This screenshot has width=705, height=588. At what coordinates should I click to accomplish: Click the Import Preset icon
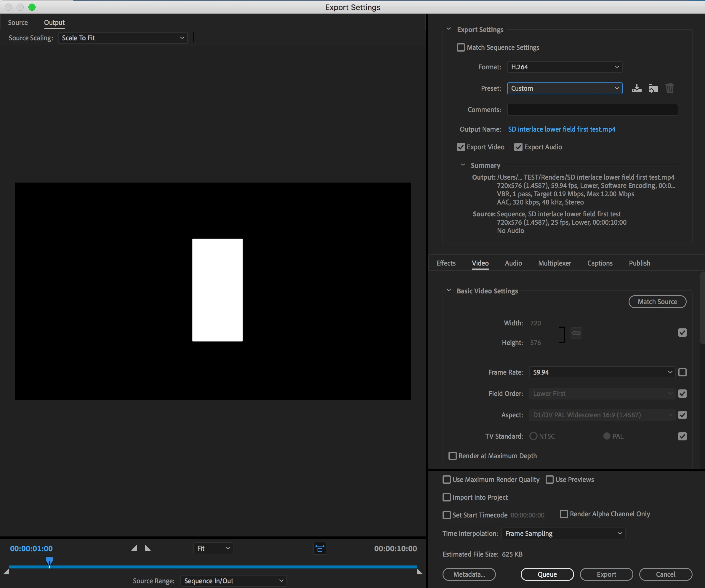(x=653, y=88)
